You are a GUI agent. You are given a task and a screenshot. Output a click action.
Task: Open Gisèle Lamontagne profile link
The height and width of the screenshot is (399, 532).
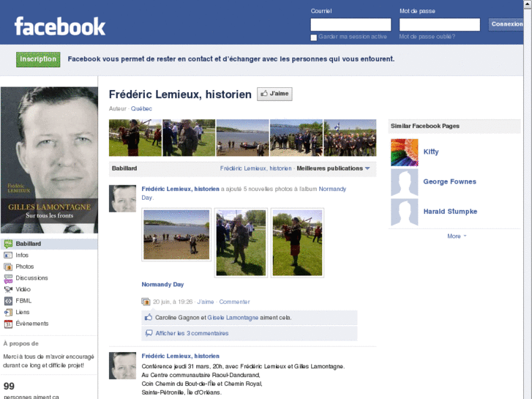click(x=233, y=318)
